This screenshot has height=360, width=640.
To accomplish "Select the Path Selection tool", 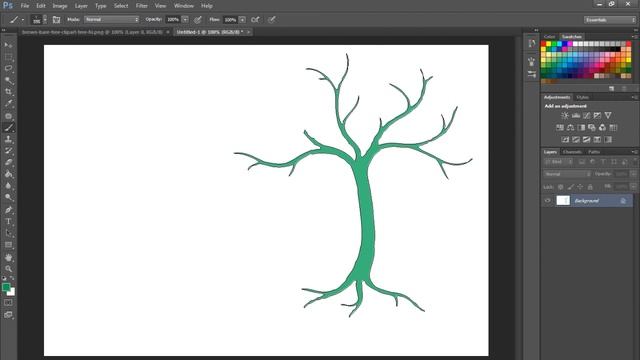I will pyautogui.click(x=8, y=233).
